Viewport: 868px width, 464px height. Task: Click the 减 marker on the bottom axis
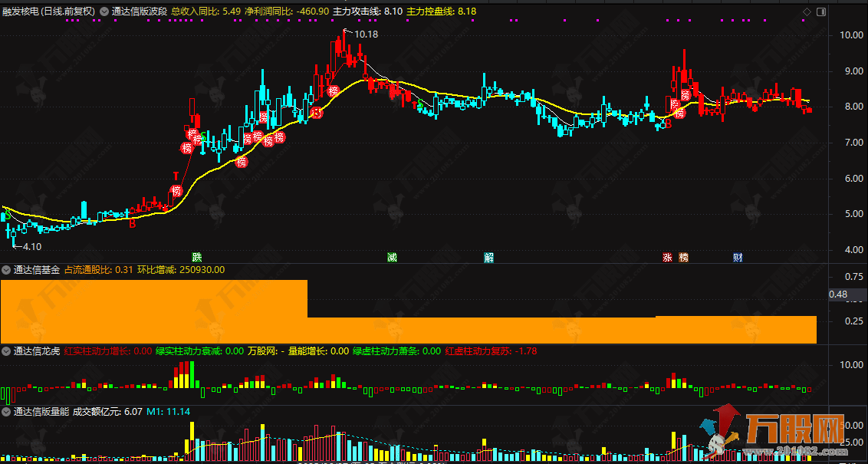pyautogui.click(x=391, y=258)
